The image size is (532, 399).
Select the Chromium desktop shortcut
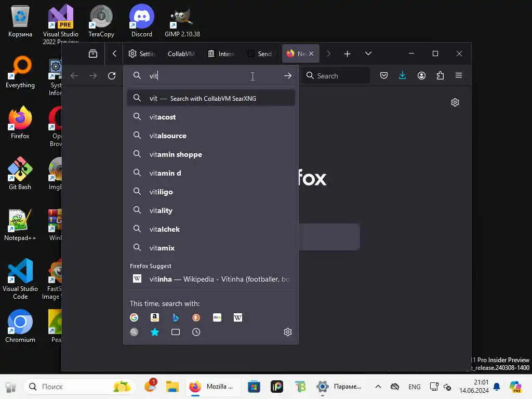(x=20, y=326)
